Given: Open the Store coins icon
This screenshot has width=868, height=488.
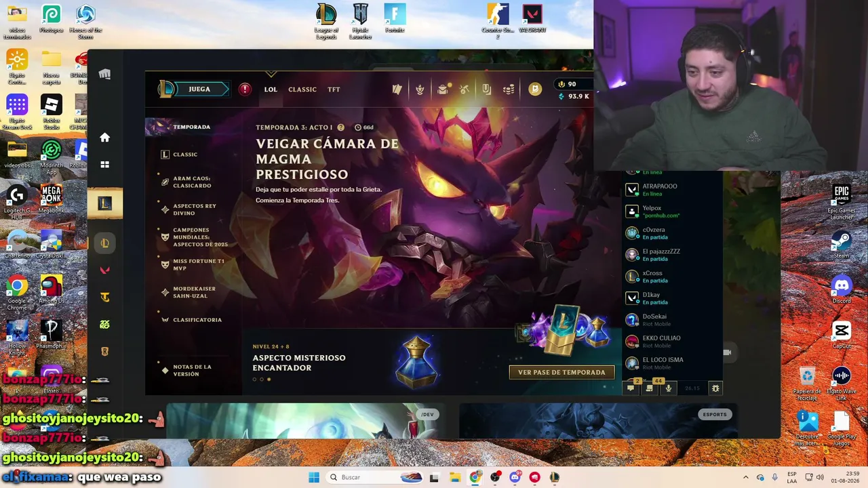Looking at the screenshot, I should pyautogui.click(x=509, y=89).
